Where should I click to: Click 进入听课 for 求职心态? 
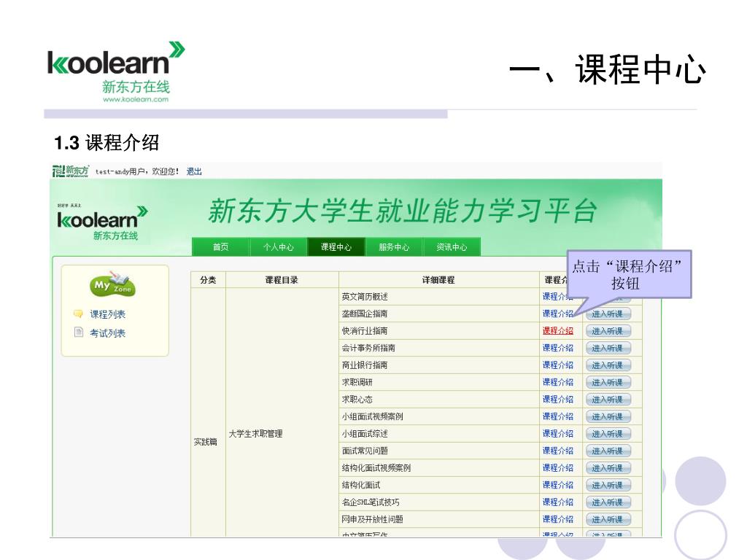coord(608,400)
